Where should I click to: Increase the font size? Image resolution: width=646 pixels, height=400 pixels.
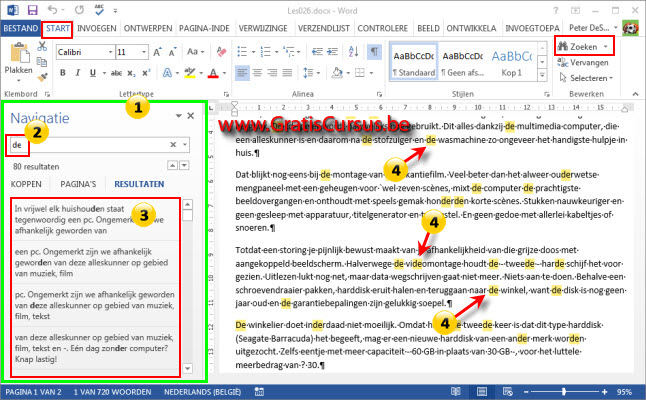pyautogui.click(x=157, y=52)
